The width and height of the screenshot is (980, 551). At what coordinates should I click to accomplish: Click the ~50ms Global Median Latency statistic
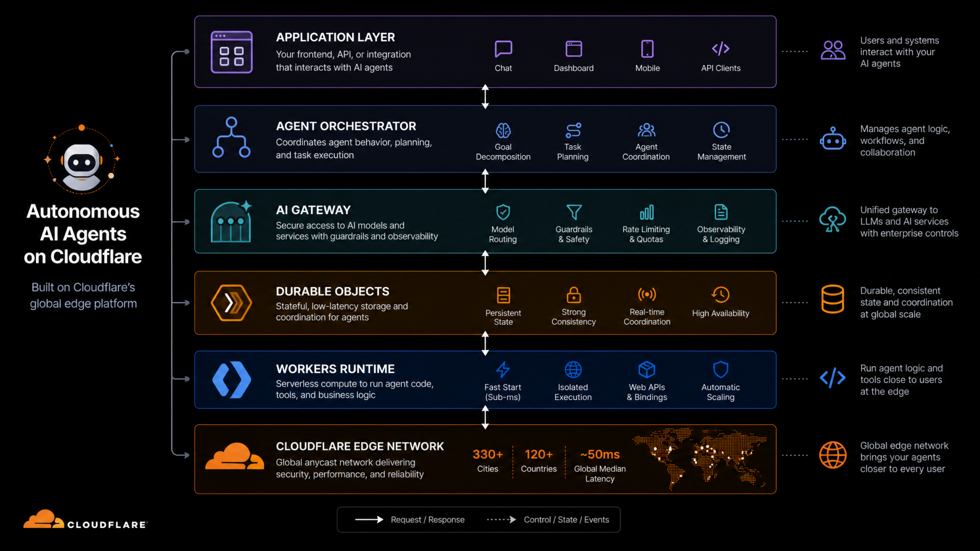click(x=600, y=465)
